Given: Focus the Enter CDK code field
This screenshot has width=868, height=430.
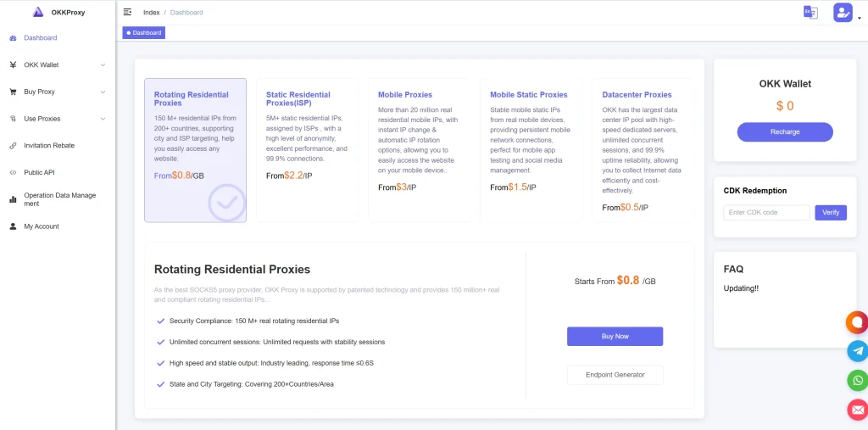Looking at the screenshot, I should point(766,212).
